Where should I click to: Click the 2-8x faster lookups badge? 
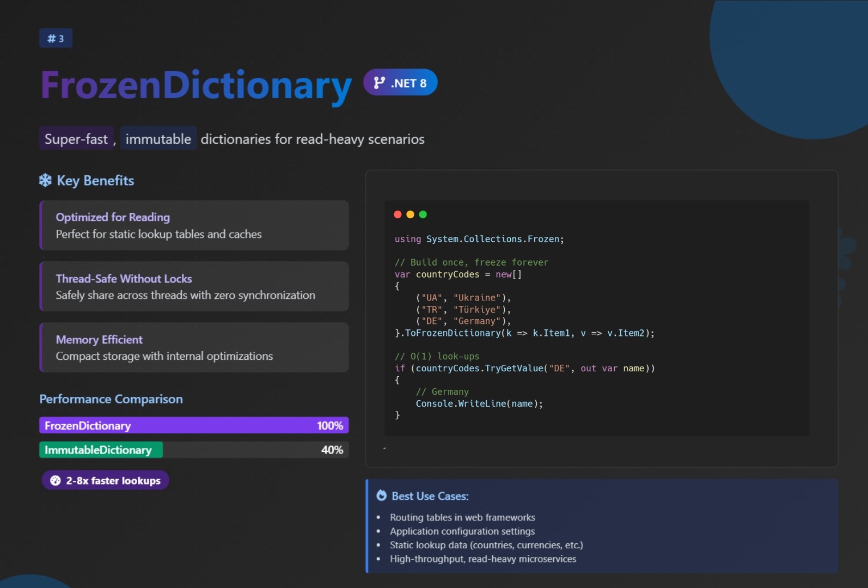tap(105, 480)
